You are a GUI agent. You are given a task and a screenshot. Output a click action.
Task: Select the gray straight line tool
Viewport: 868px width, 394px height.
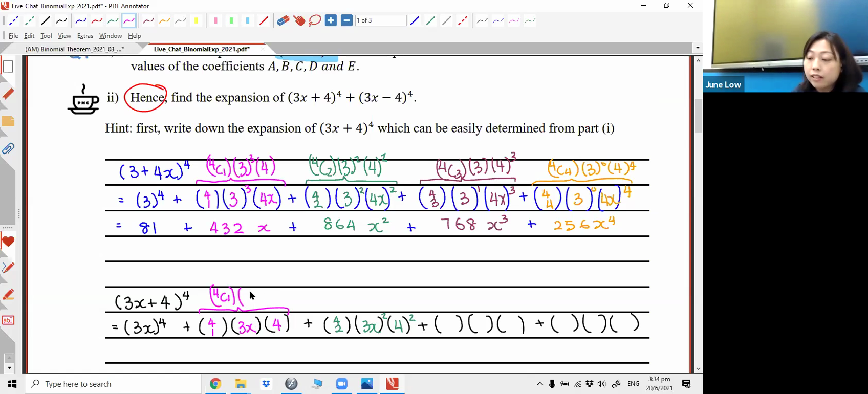(x=446, y=21)
